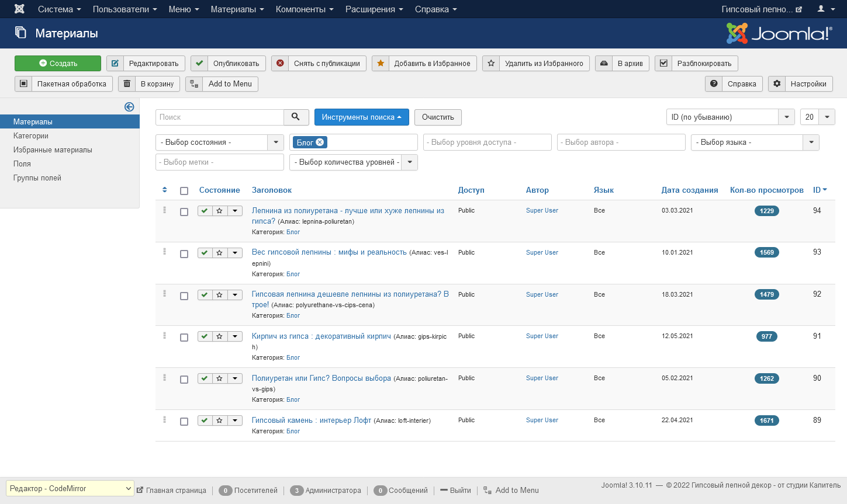Toggle featured star for the ID 94 article
The width and height of the screenshot is (847, 504).
[x=219, y=211]
